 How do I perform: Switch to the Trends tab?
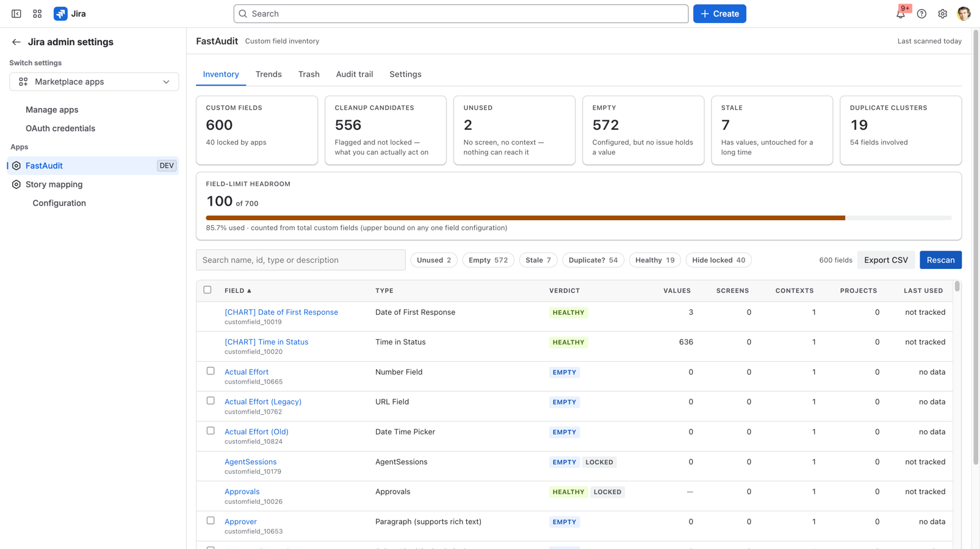click(x=268, y=74)
